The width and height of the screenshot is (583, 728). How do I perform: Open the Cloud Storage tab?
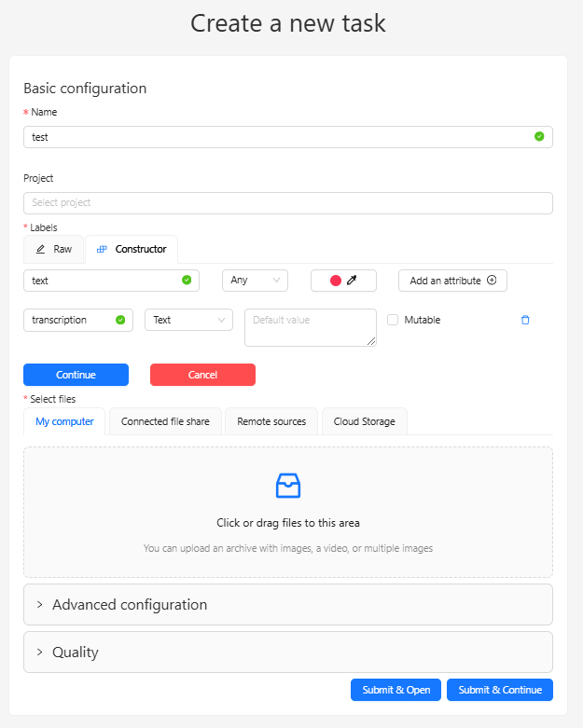click(364, 421)
